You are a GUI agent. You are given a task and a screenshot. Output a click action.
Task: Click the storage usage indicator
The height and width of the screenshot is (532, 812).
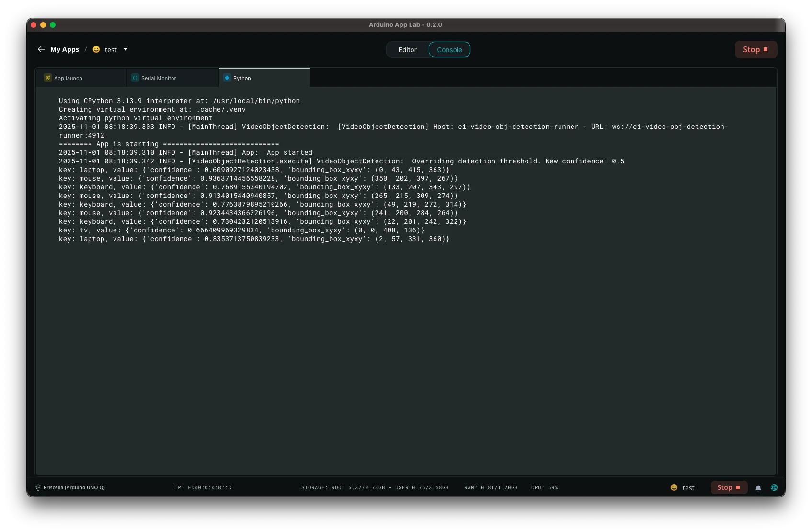[x=375, y=487]
